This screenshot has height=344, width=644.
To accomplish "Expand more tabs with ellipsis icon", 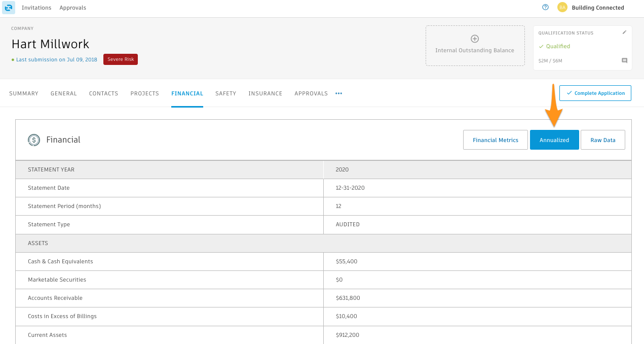I will 338,93.
